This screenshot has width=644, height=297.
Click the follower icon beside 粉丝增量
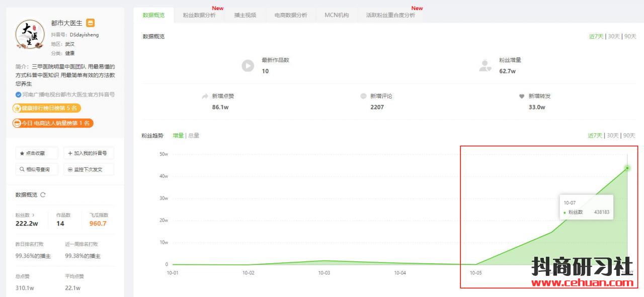pyautogui.click(x=485, y=65)
